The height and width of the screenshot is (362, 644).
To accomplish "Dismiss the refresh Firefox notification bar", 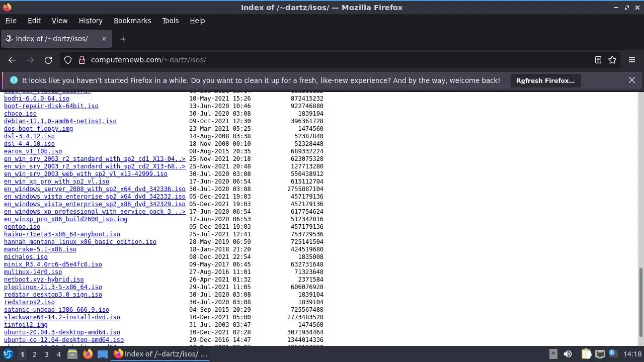I will click(632, 80).
